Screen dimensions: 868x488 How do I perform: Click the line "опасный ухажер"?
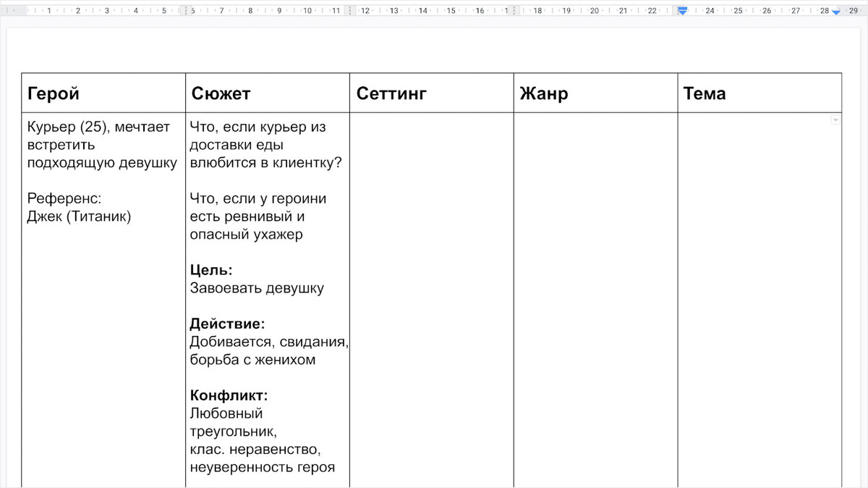pos(246,235)
